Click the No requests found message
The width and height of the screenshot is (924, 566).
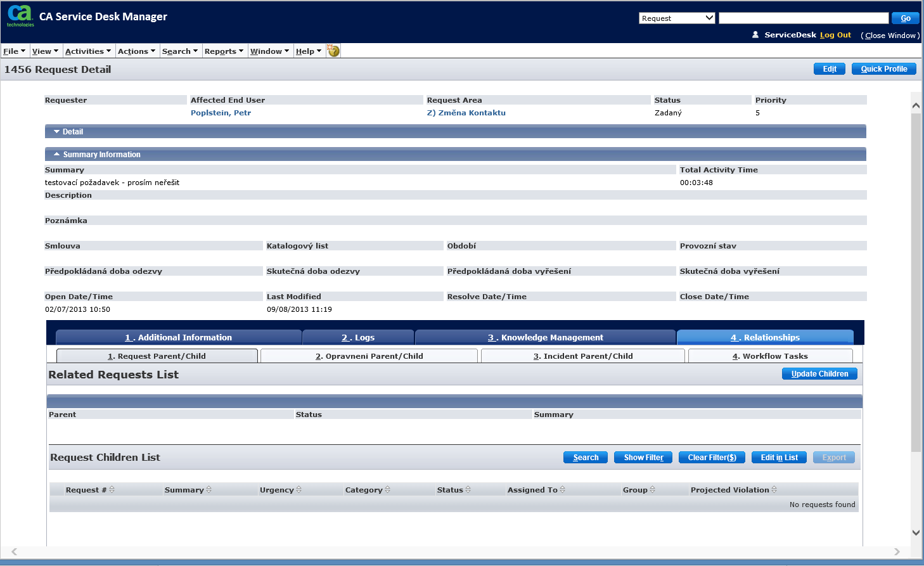pyautogui.click(x=822, y=505)
